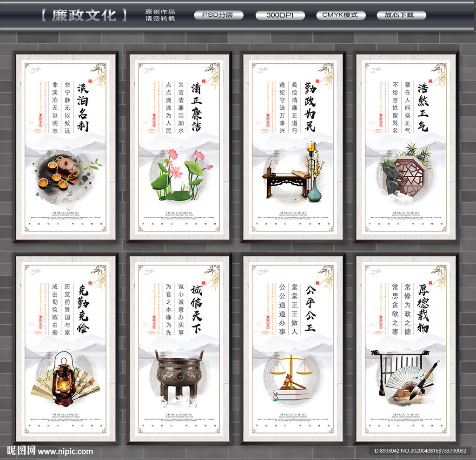Click the bronze ding cauldron illustration
This screenshot has width=476, height=460.
coord(179,378)
